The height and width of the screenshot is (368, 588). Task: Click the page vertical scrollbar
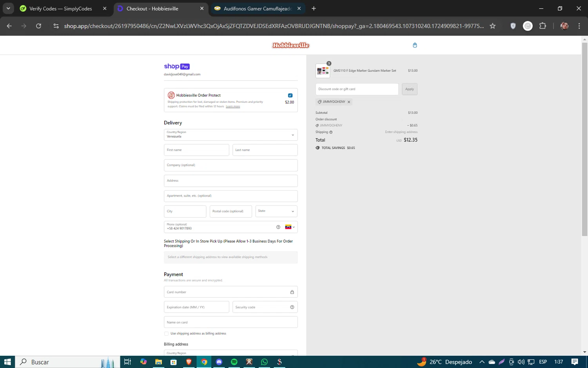[x=584, y=137]
